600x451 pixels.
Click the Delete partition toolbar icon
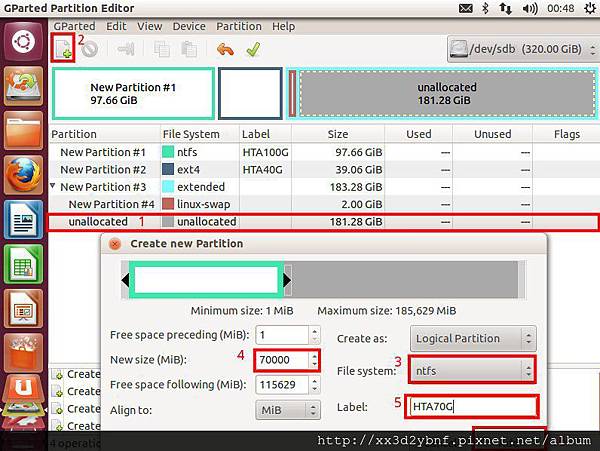(90, 49)
